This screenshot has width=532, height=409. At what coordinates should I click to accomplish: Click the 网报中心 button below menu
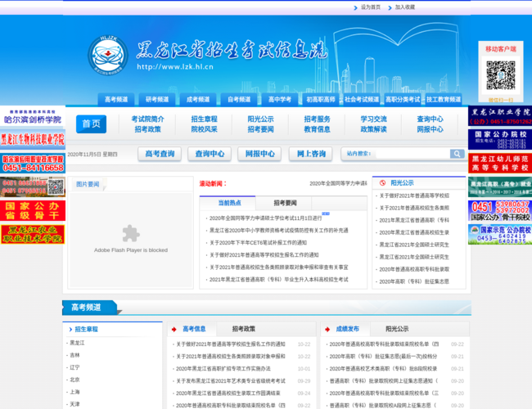coord(260,154)
